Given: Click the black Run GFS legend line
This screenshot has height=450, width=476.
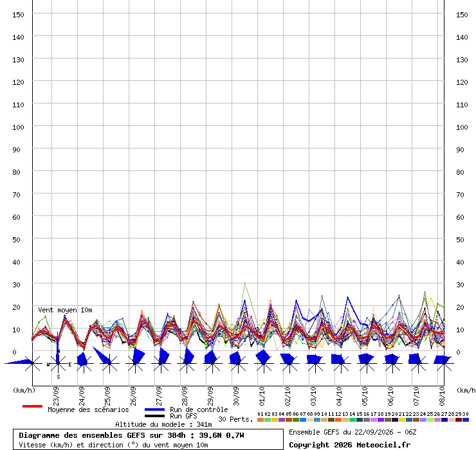Looking at the screenshot, I should (155, 416).
